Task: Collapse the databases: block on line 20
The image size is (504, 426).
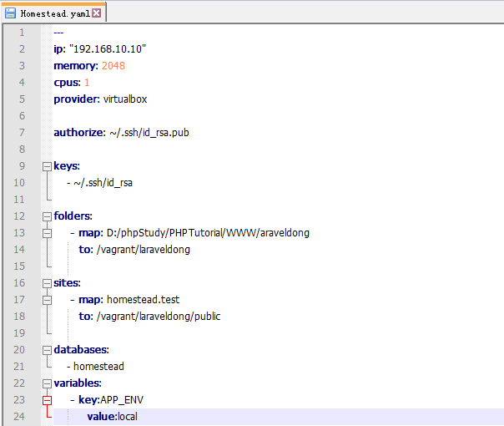Action: coord(47,350)
